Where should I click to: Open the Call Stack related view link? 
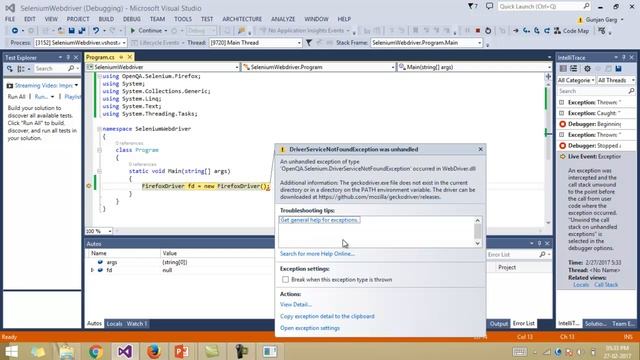click(606, 284)
